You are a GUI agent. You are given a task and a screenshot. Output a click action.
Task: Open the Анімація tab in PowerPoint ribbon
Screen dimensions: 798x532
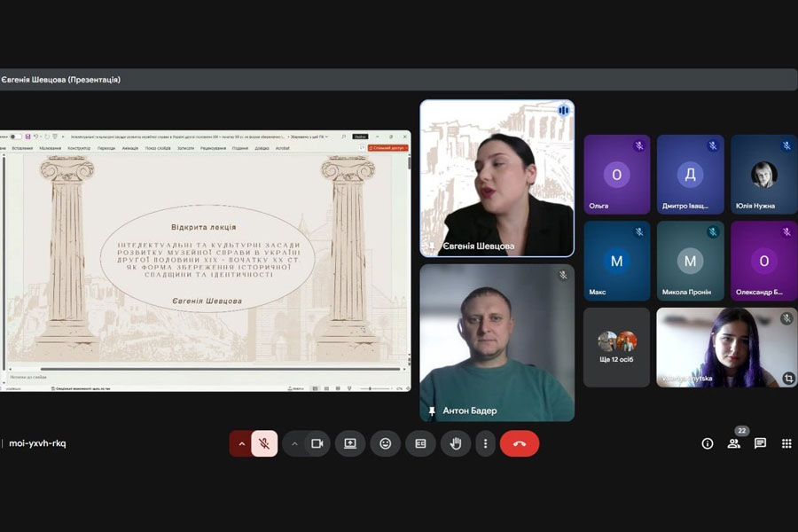(130, 148)
